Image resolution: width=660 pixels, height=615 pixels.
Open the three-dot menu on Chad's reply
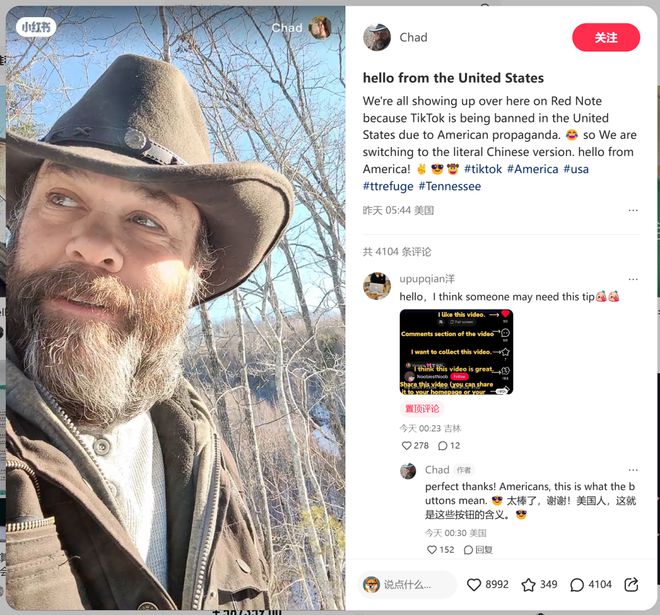click(x=633, y=470)
